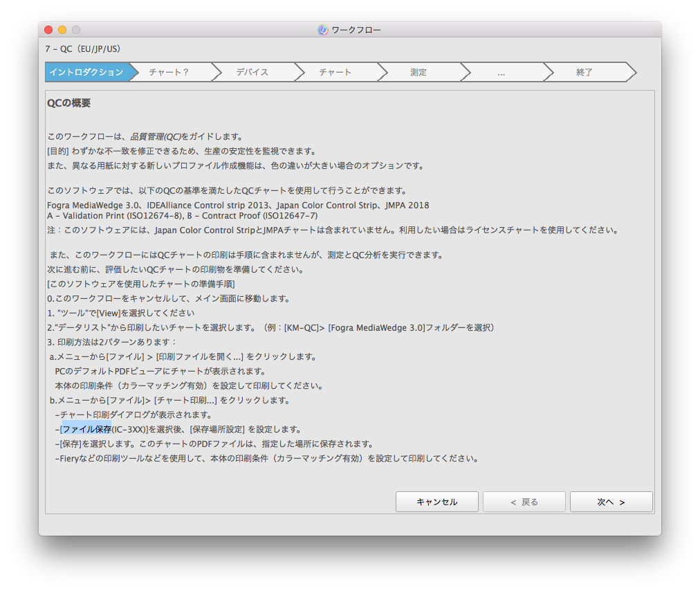Click the < 戻る button

[x=524, y=502]
